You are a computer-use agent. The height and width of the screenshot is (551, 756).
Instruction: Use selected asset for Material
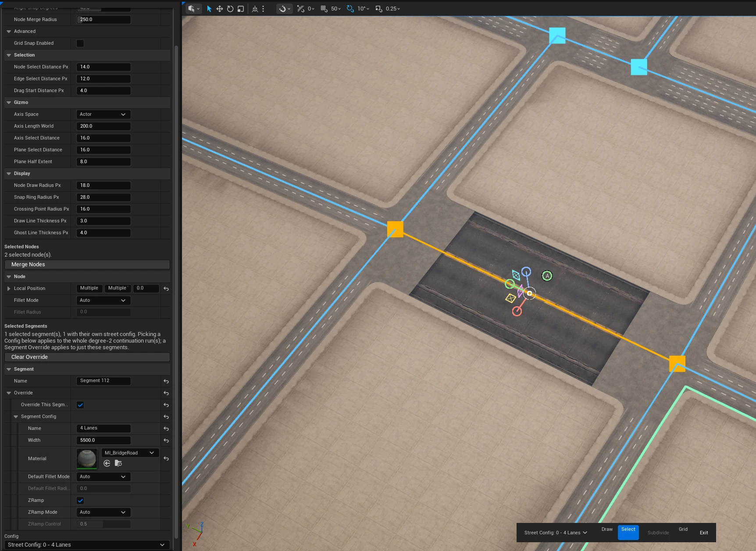pos(107,463)
